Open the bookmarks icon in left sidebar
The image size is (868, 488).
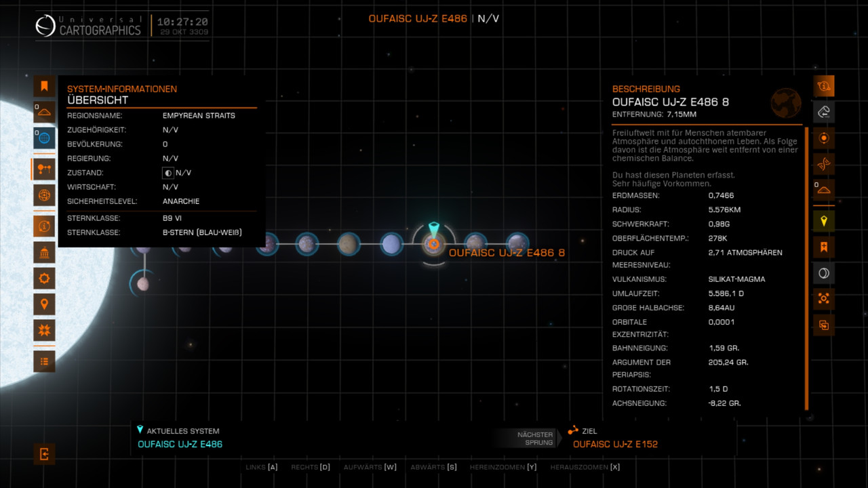pyautogui.click(x=44, y=86)
